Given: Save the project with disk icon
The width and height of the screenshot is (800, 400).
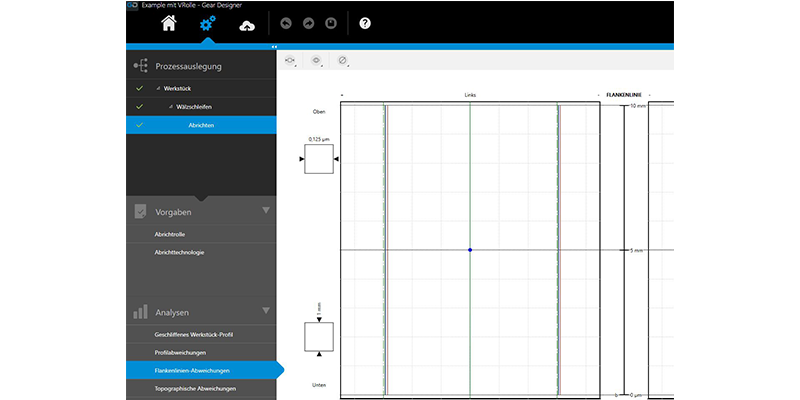Looking at the screenshot, I should coord(331,23).
